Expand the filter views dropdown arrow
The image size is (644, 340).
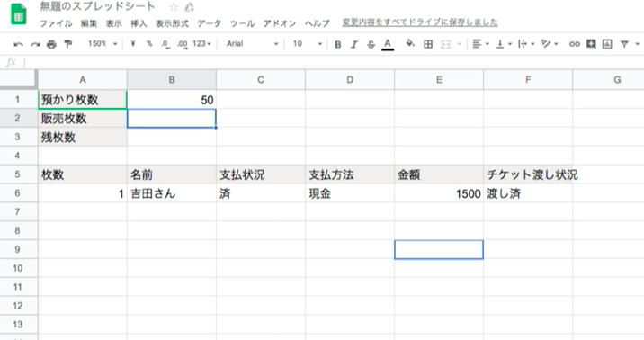[x=638, y=44]
